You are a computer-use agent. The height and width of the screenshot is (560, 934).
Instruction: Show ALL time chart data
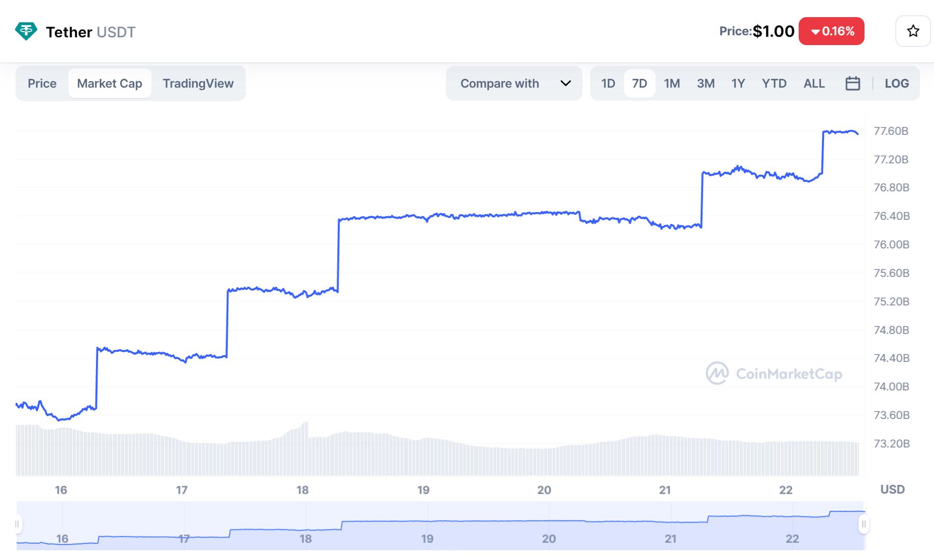[814, 83]
